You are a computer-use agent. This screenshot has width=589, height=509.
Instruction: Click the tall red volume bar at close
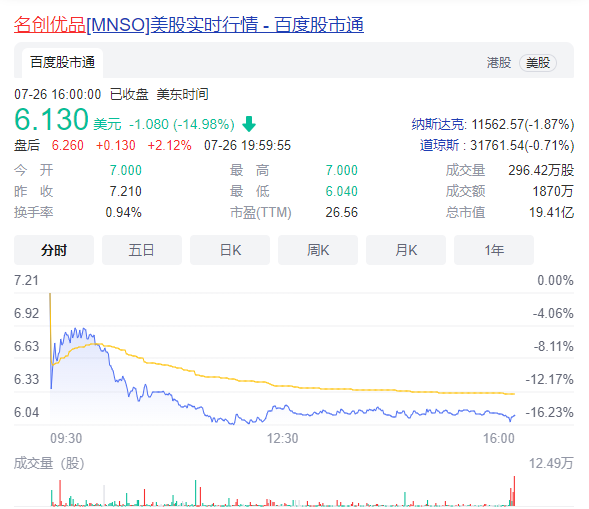pyautogui.click(x=514, y=491)
